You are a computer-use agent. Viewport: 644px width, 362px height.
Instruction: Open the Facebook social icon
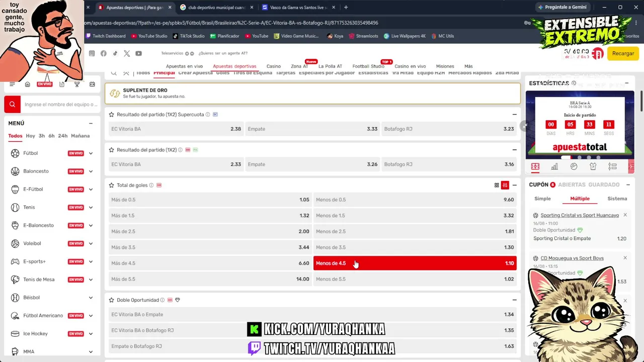(103, 53)
